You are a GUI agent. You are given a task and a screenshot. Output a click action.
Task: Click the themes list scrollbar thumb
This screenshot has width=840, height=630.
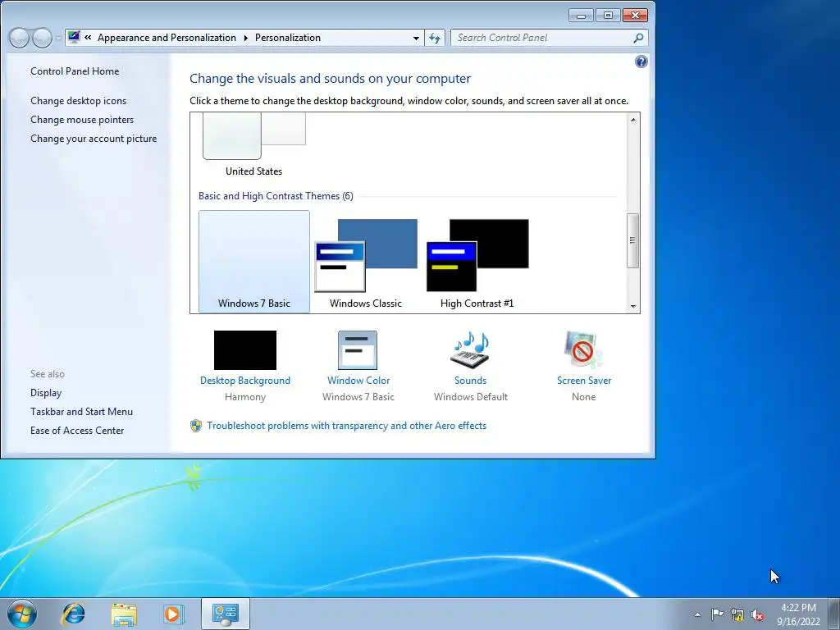click(x=633, y=240)
